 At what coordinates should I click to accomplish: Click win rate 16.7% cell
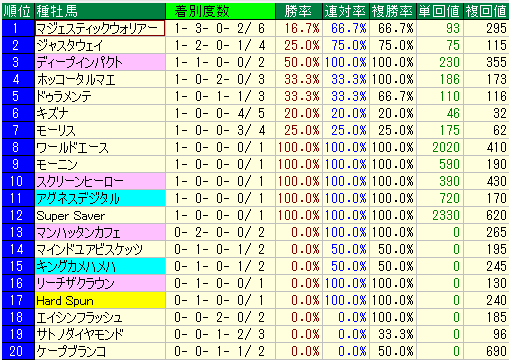click(x=299, y=28)
